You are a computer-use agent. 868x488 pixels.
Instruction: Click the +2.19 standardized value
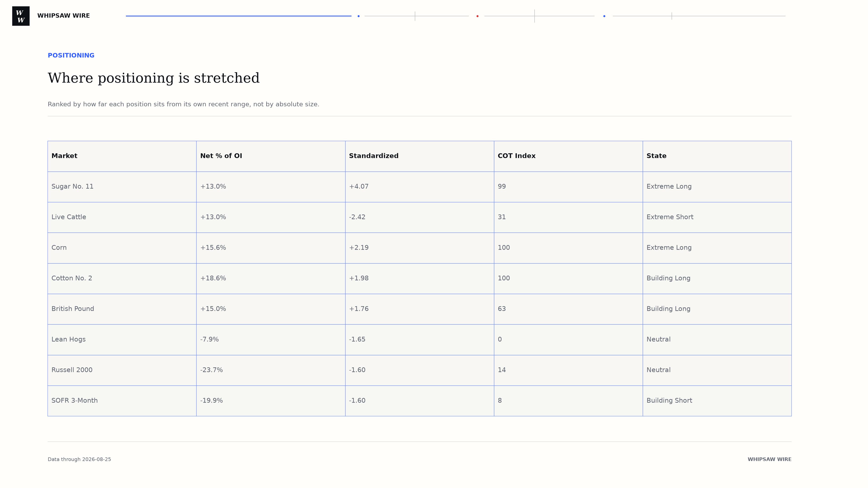click(x=359, y=248)
